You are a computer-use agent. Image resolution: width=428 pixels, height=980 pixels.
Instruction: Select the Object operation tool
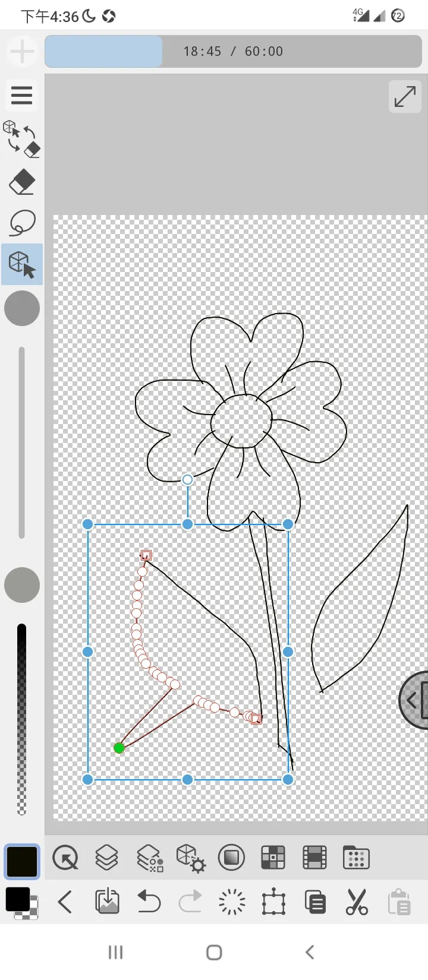(22, 264)
